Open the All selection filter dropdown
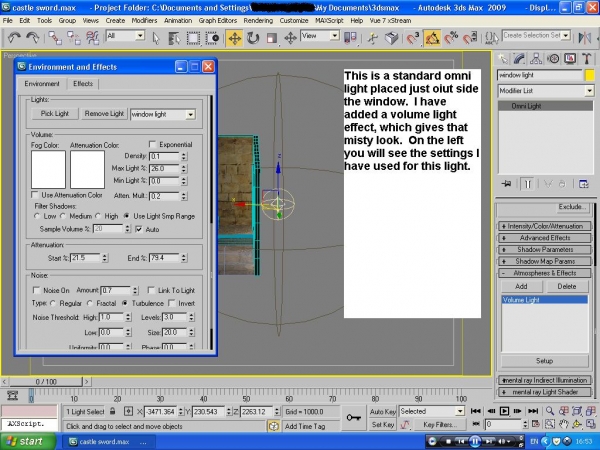 pyautogui.click(x=140, y=36)
